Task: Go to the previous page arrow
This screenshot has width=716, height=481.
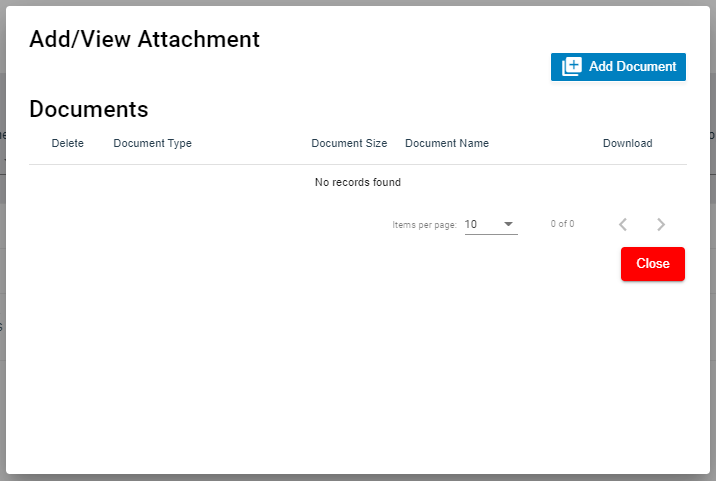Action: [623, 225]
